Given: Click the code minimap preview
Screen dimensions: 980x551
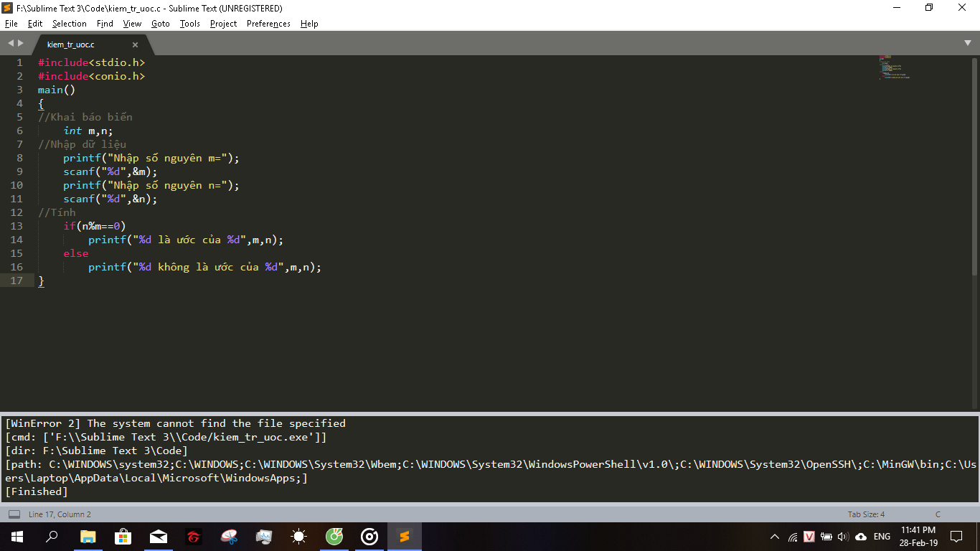Looking at the screenshot, I should coord(894,67).
